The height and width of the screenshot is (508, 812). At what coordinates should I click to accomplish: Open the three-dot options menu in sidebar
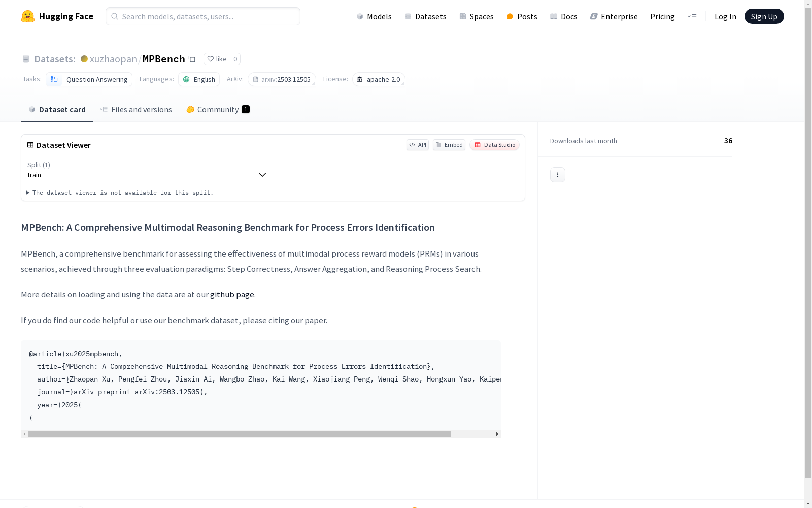tap(558, 175)
